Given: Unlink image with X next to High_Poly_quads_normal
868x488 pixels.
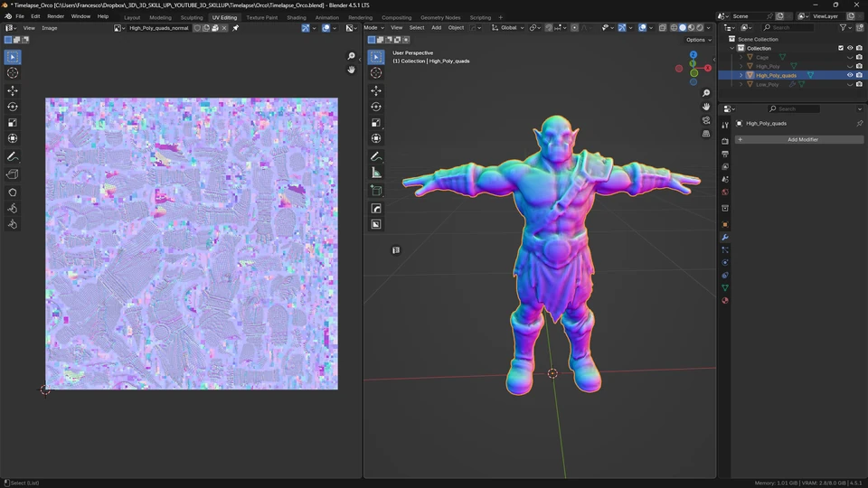Looking at the screenshot, I should pyautogui.click(x=224, y=28).
